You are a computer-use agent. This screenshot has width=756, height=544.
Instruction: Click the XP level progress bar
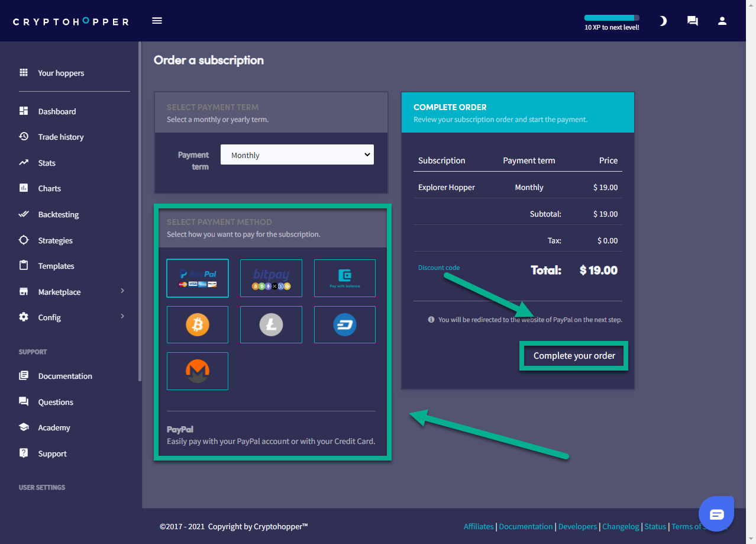612,18
